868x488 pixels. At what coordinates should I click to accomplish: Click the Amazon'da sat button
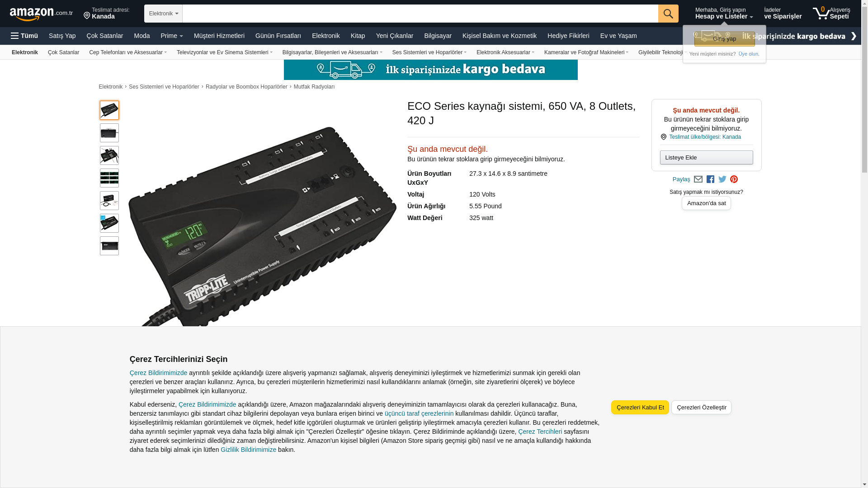pyautogui.click(x=706, y=203)
